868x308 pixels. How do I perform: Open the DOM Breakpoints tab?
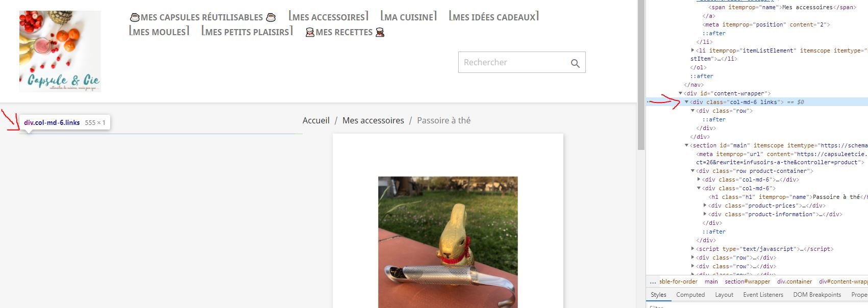click(817, 295)
